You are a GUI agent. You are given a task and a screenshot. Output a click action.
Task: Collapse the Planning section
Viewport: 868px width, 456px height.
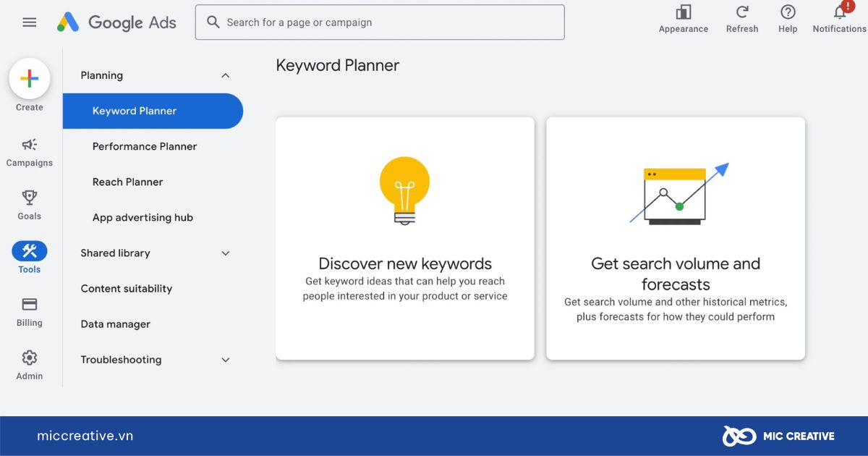click(225, 75)
